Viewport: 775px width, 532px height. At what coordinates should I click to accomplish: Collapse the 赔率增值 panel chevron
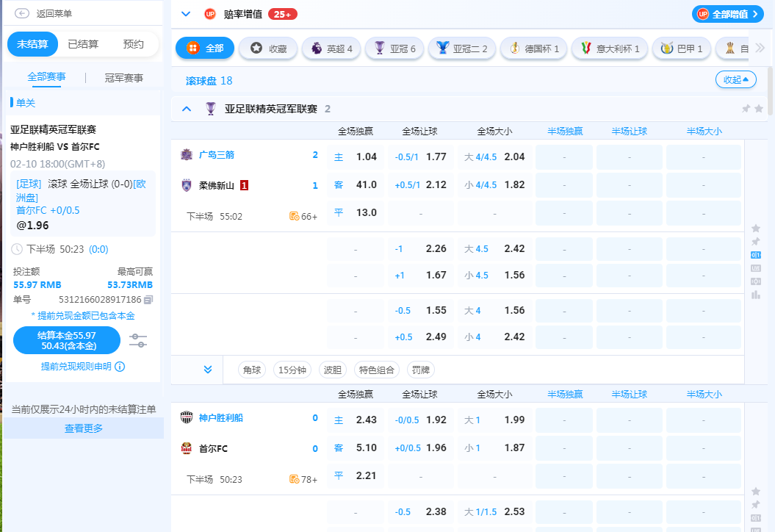[x=186, y=14]
